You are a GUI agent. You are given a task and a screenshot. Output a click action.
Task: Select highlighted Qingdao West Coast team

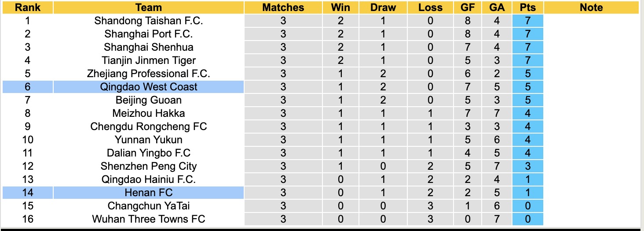point(149,87)
